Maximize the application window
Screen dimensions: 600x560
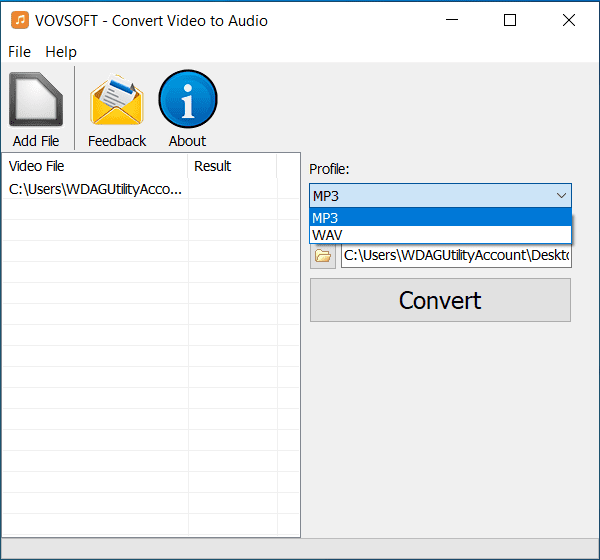(510, 20)
